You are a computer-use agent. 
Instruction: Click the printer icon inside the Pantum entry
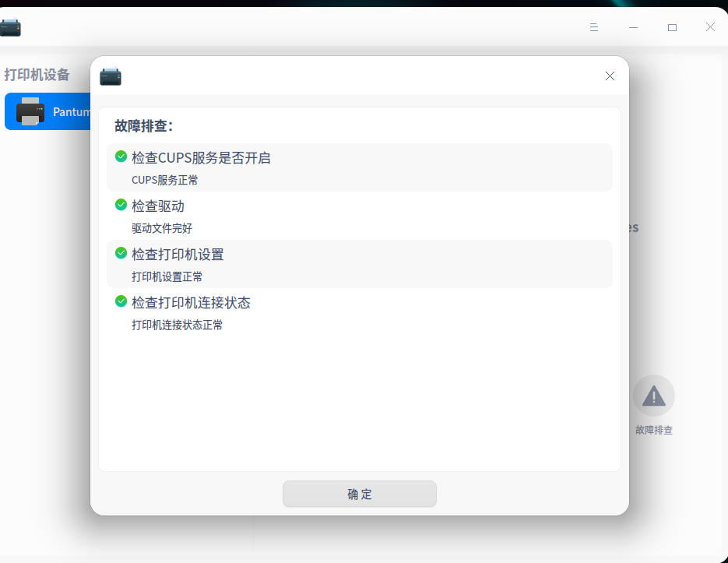tap(30, 111)
